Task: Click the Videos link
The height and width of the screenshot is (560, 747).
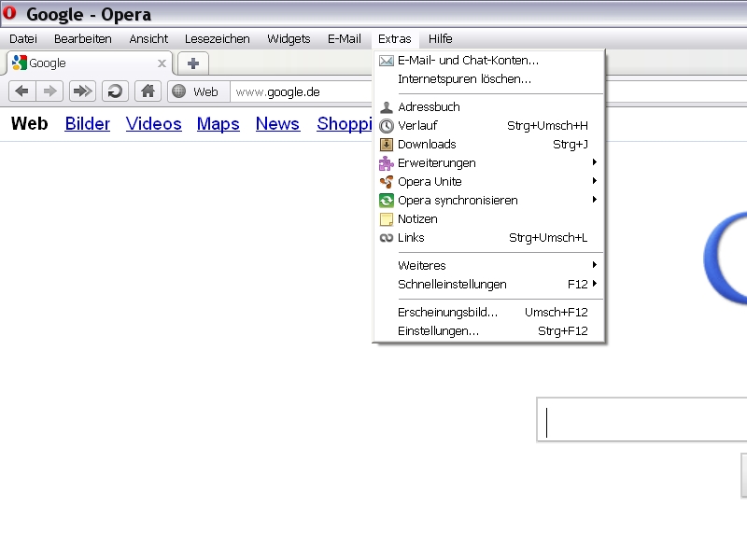Action: [153, 124]
